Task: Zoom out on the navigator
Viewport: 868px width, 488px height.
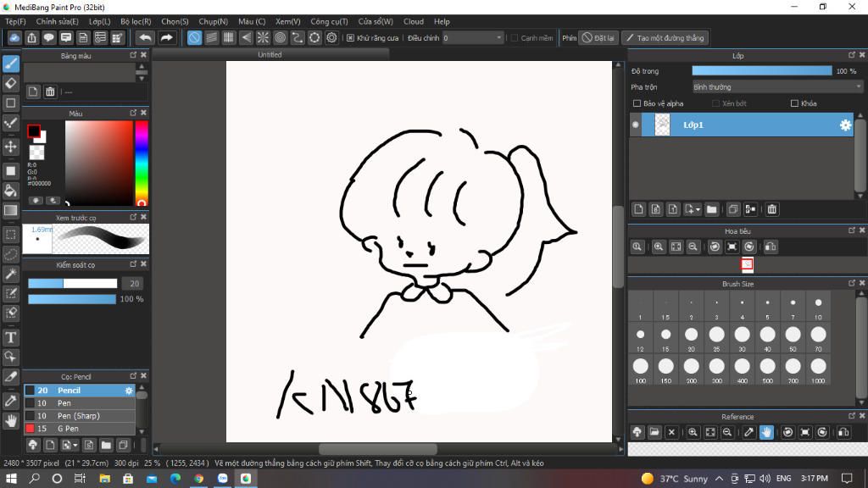Action: (693, 247)
